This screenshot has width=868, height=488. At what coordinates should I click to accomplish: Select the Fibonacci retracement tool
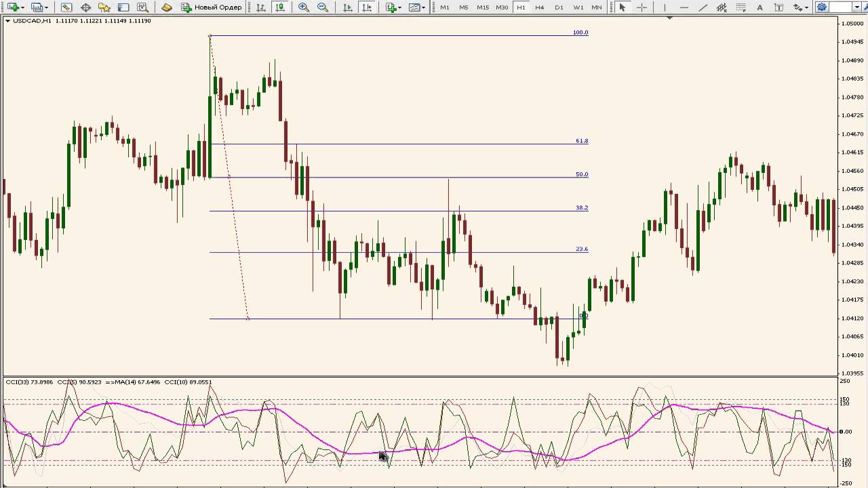741,7
